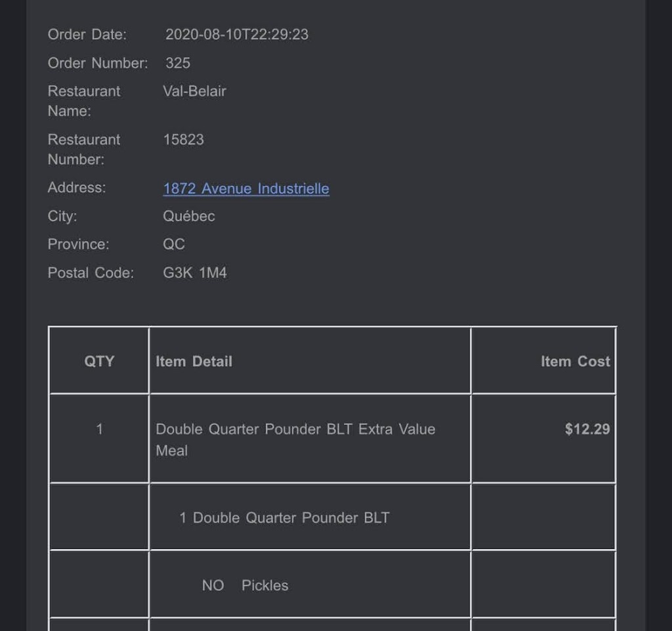Viewport: 672px width, 631px height.
Task: Click the QC province value
Action: [174, 244]
